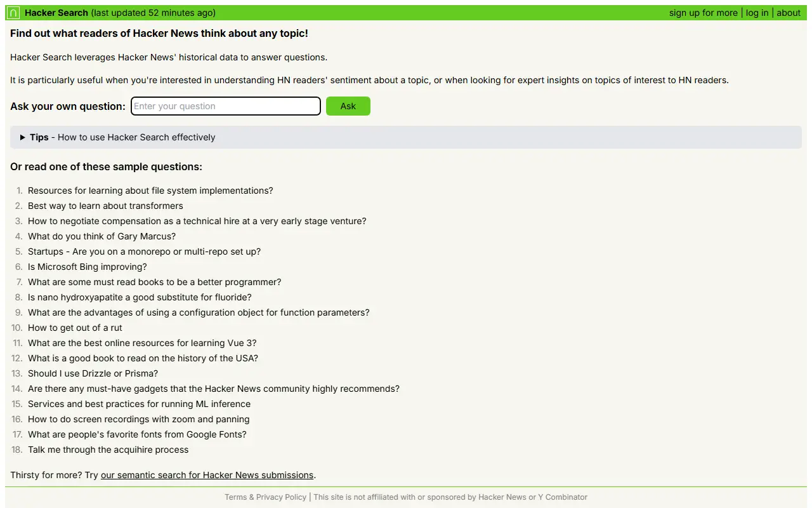Select Best way to learn about transformers

point(105,206)
